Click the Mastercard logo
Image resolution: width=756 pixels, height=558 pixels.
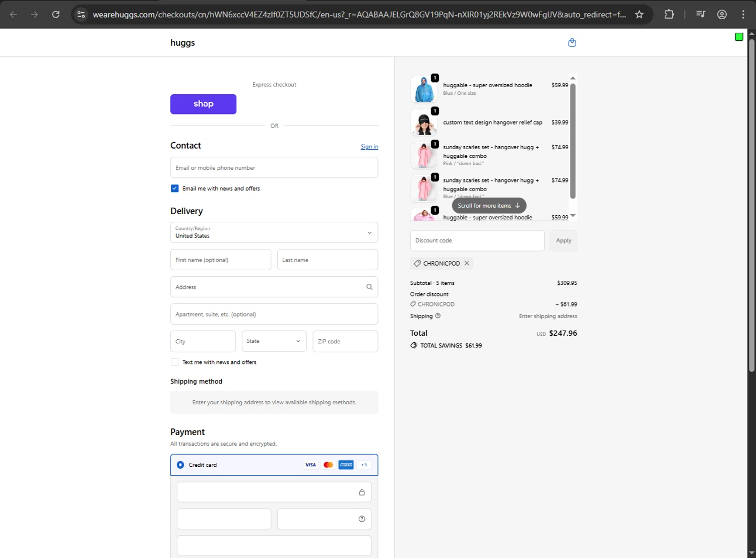click(x=328, y=465)
